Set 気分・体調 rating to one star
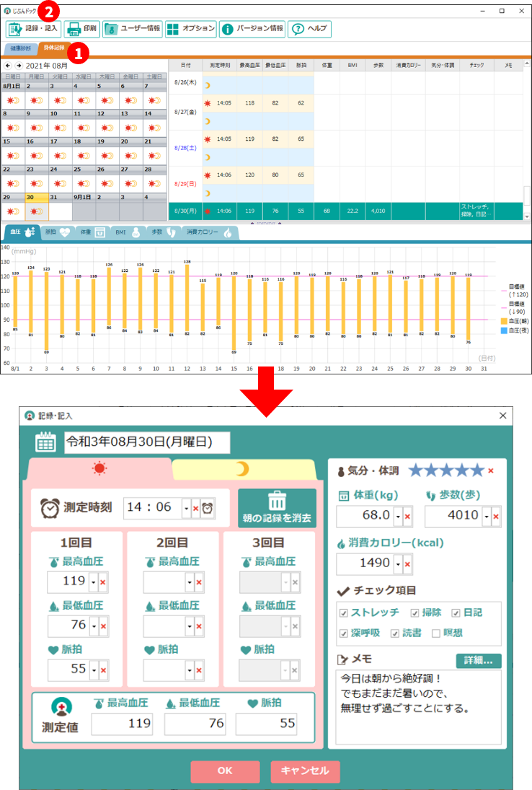Screen dimensions: 532x790 (x=416, y=470)
